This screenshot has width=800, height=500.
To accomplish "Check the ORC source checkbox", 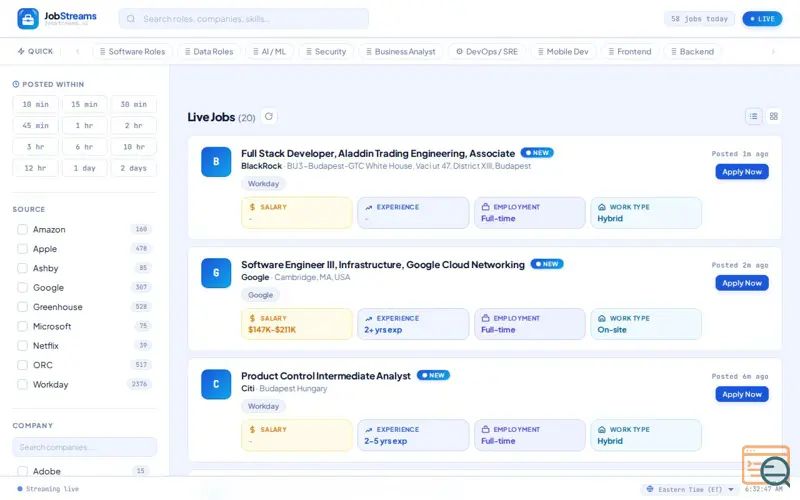I will [x=22, y=365].
